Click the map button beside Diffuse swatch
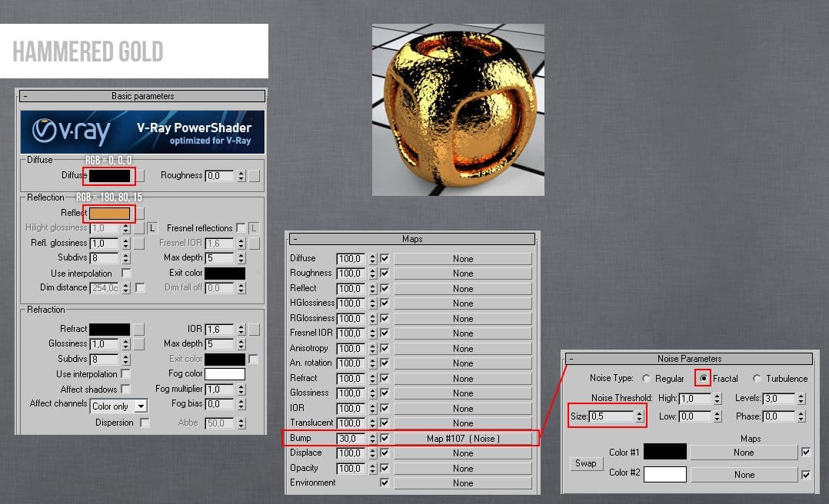The height and width of the screenshot is (504, 829). (x=140, y=176)
